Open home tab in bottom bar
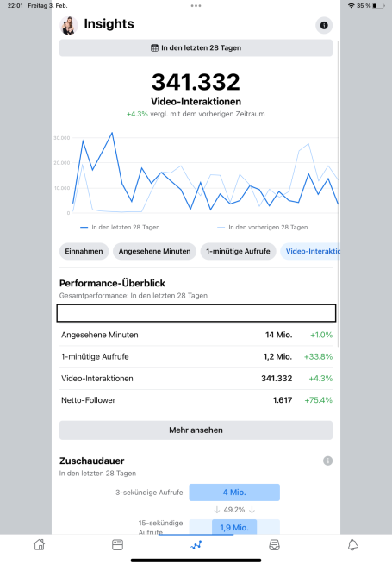This screenshot has height=565, width=392. coord(40,544)
